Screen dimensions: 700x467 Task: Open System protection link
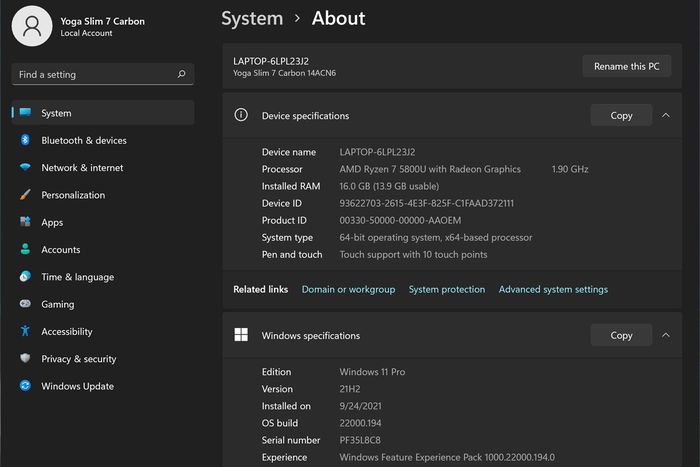[447, 289]
